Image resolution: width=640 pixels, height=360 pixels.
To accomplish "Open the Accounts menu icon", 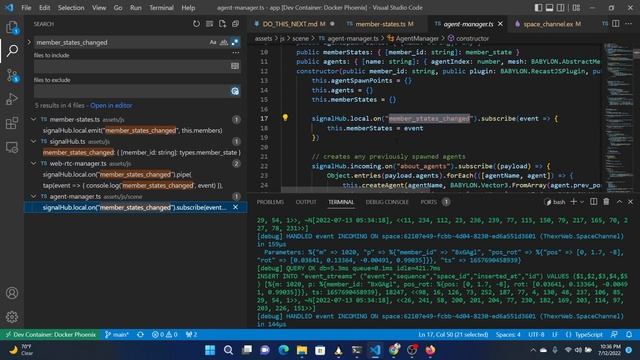I will 12,293.
